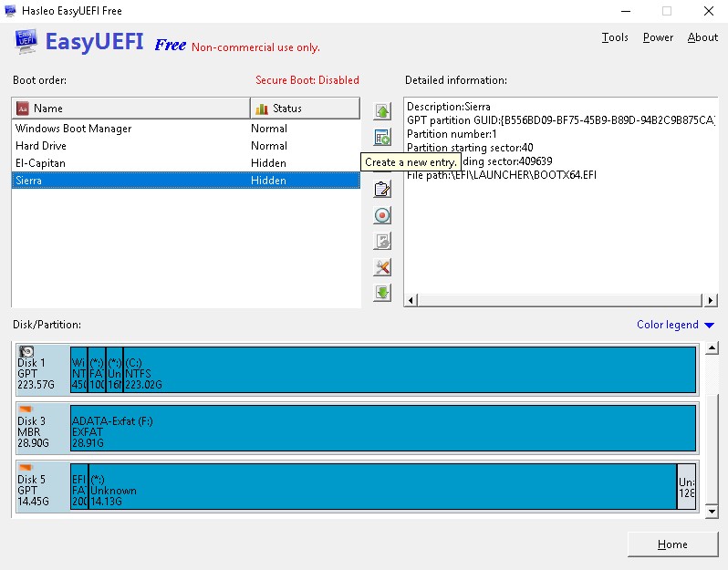Sort boot entries by Name column header
Screen dimensions: 728x570
click(x=131, y=109)
